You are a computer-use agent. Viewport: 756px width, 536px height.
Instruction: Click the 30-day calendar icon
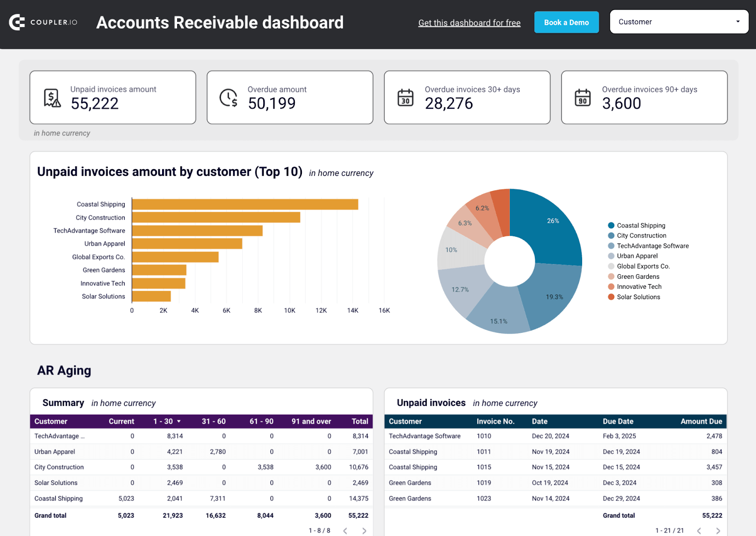(405, 96)
